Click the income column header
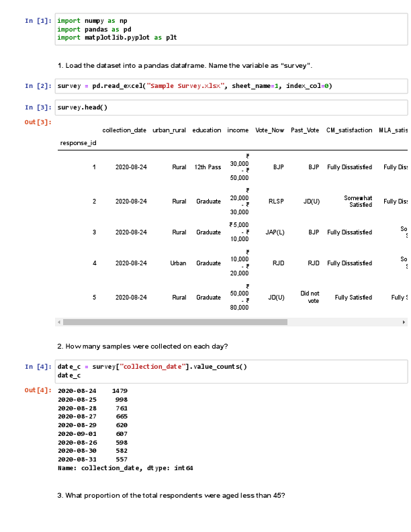 point(238,130)
